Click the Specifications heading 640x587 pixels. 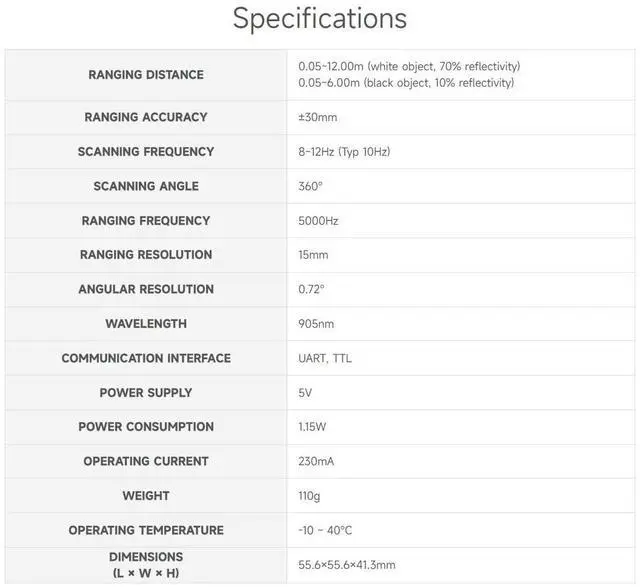tap(320, 19)
